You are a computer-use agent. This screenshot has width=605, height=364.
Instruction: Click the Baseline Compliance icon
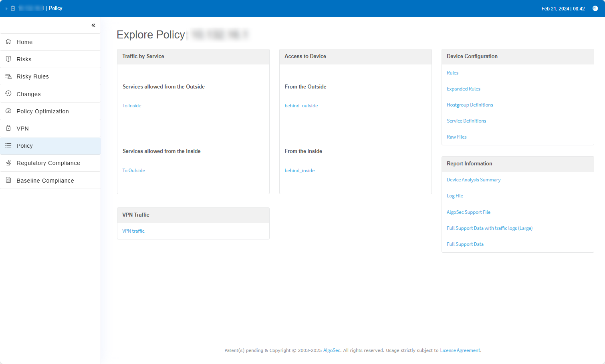click(x=8, y=180)
